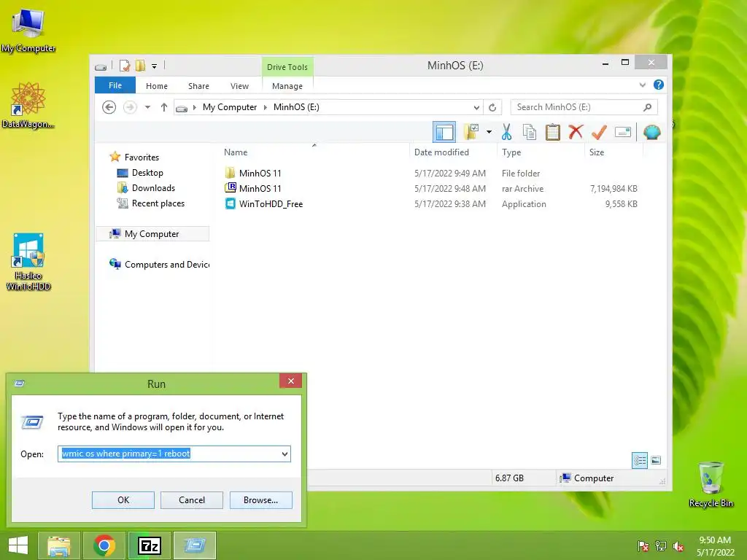Screen dimensions: 747x560
Task: Click the Forward navigation arrow
Action: click(130, 107)
